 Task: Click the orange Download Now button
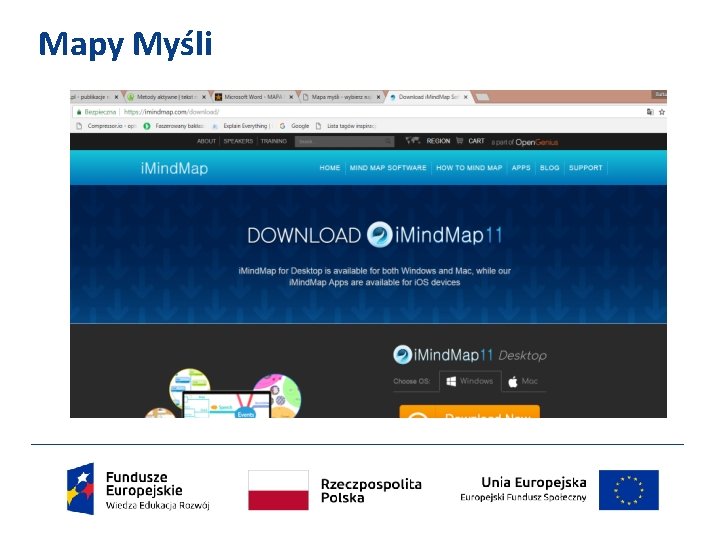tap(469, 411)
